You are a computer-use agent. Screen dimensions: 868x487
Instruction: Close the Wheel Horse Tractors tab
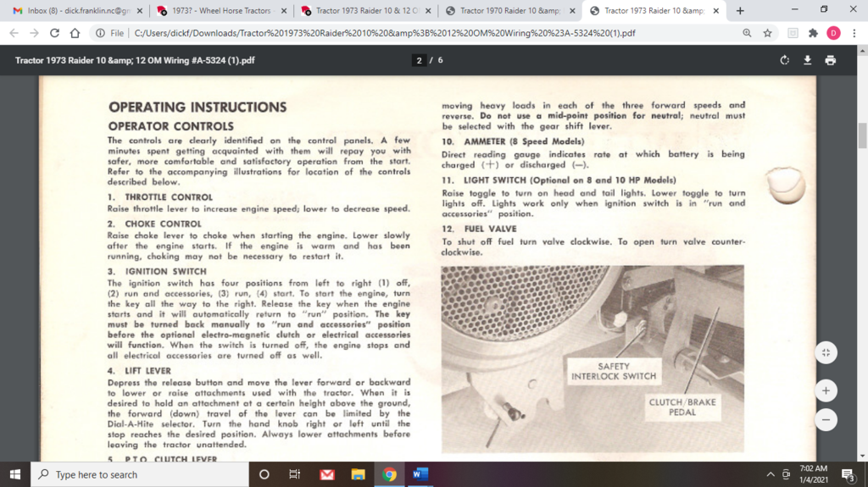coord(284,10)
